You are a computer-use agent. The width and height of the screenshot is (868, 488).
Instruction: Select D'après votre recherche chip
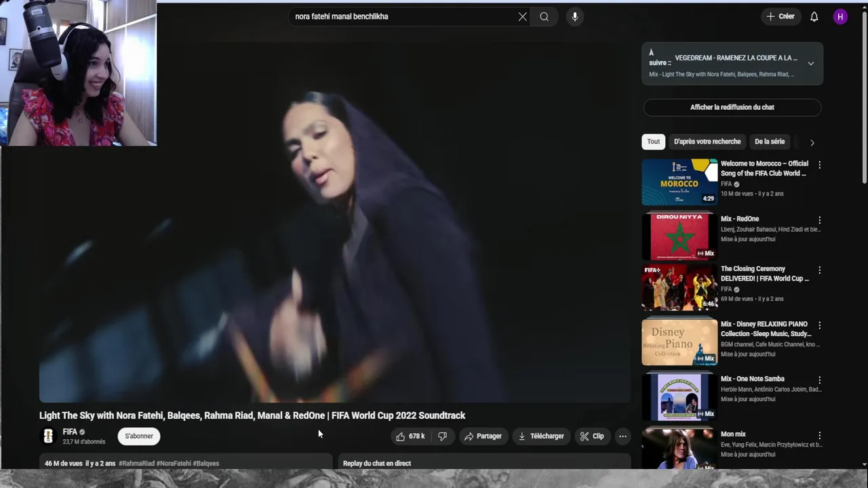tap(707, 142)
